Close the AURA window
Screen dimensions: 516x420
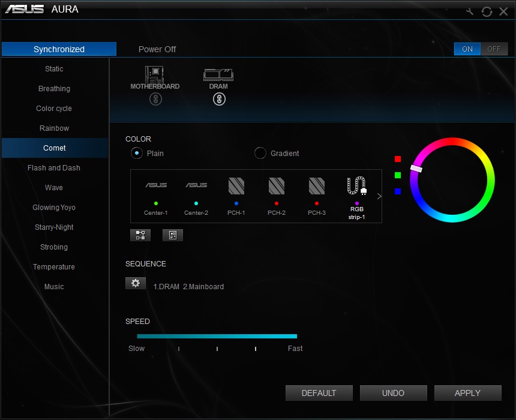[503, 12]
